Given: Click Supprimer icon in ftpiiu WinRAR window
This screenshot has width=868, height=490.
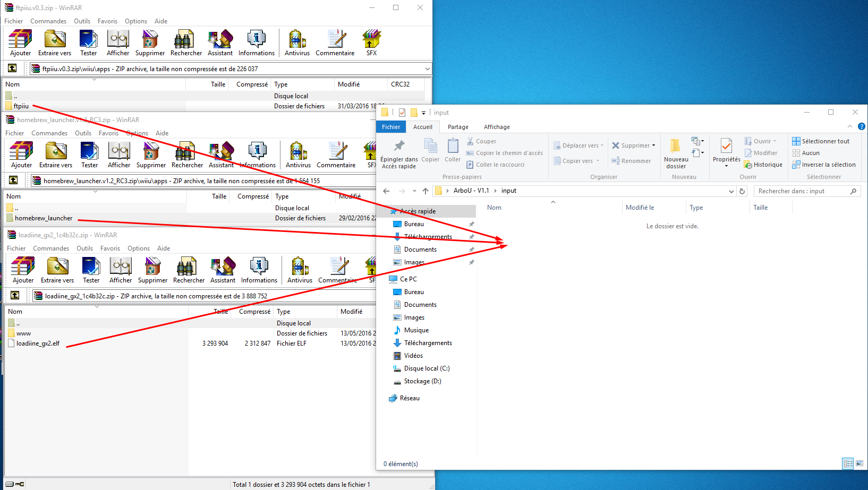Looking at the screenshot, I should (x=150, y=43).
